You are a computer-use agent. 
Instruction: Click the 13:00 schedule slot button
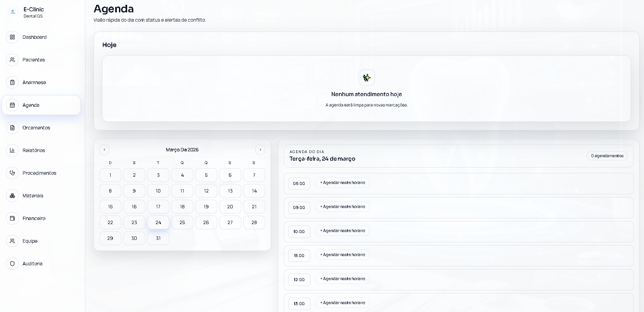point(342,303)
